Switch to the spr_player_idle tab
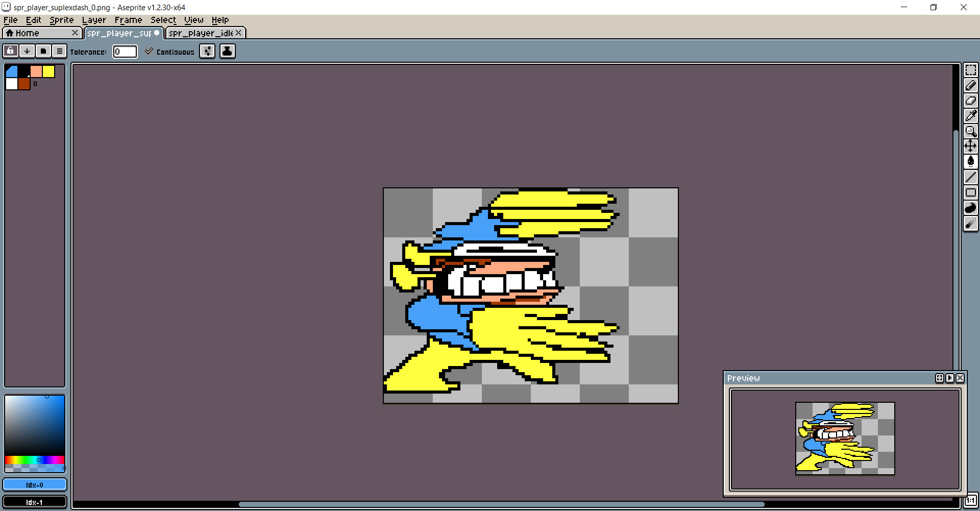The height and width of the screenshot is (511, 980). click(201, 33)
